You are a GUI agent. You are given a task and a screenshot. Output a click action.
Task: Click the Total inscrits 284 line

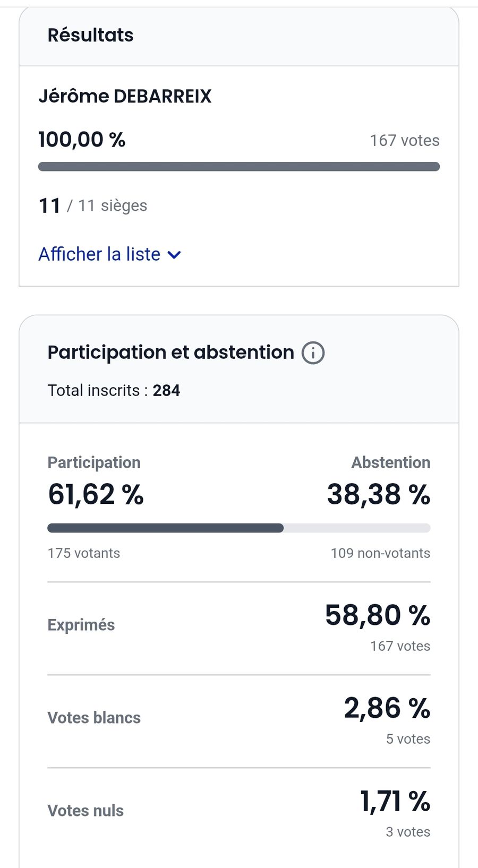(114, 391)
